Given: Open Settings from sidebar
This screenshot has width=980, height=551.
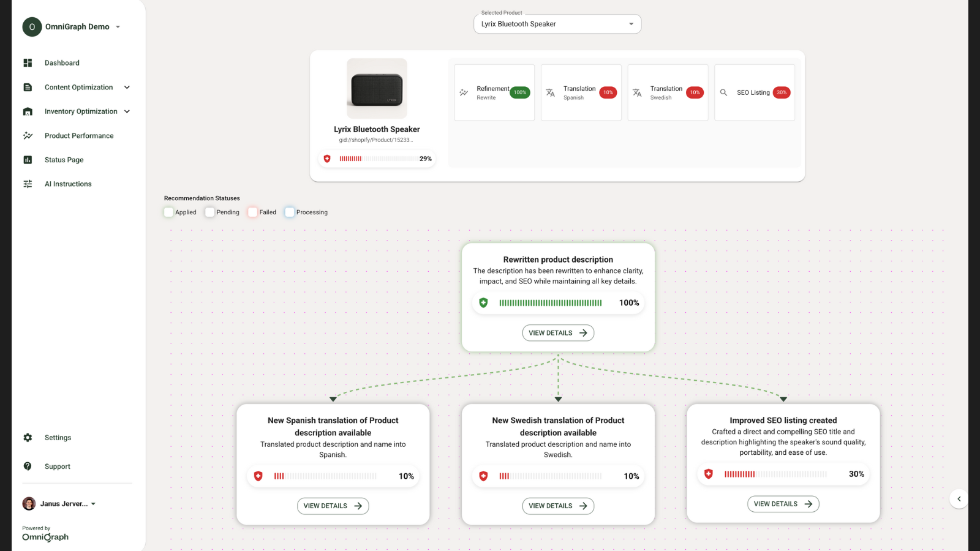Looking at the screenshot, I should (58, 438).
